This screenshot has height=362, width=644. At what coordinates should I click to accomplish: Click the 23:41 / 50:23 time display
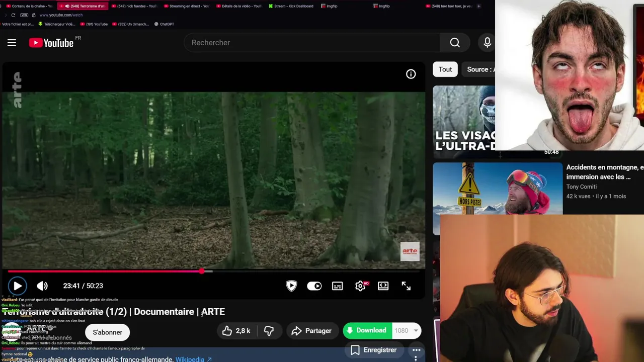point(83,286)
